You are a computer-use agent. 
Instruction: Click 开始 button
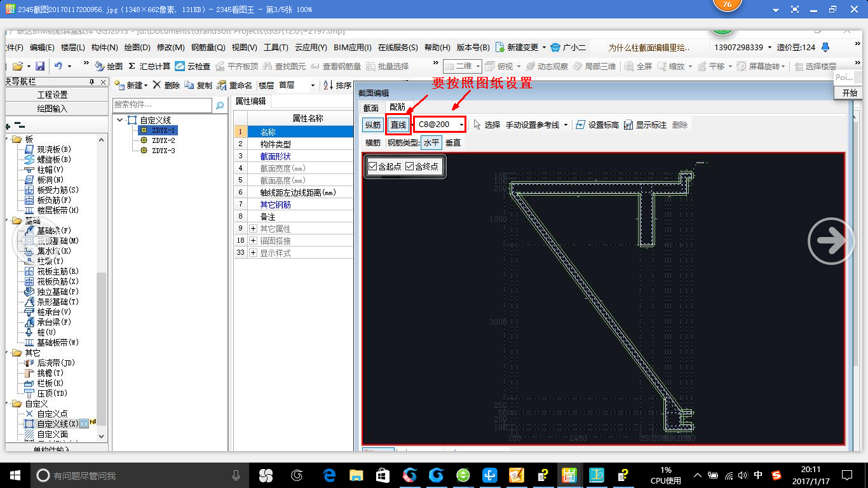coord(850,93)
